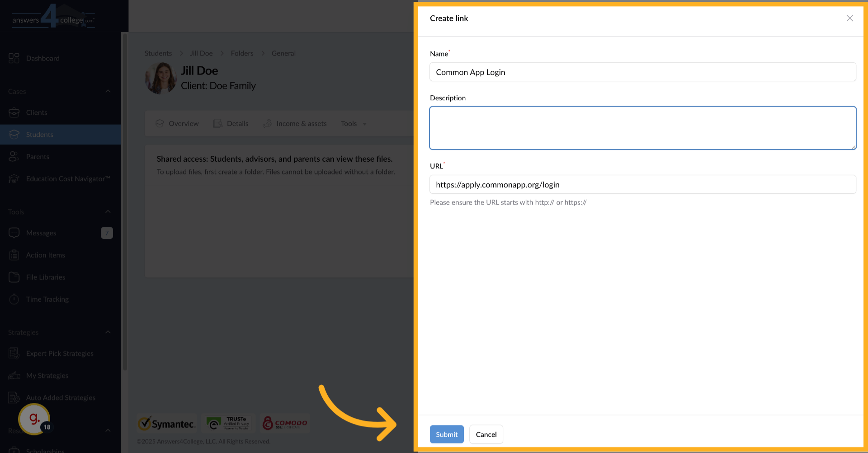The image size is (868, 453).
Task: Switch to the Income & assets tab
Action: pyautogui.click(x=301, y=123)
